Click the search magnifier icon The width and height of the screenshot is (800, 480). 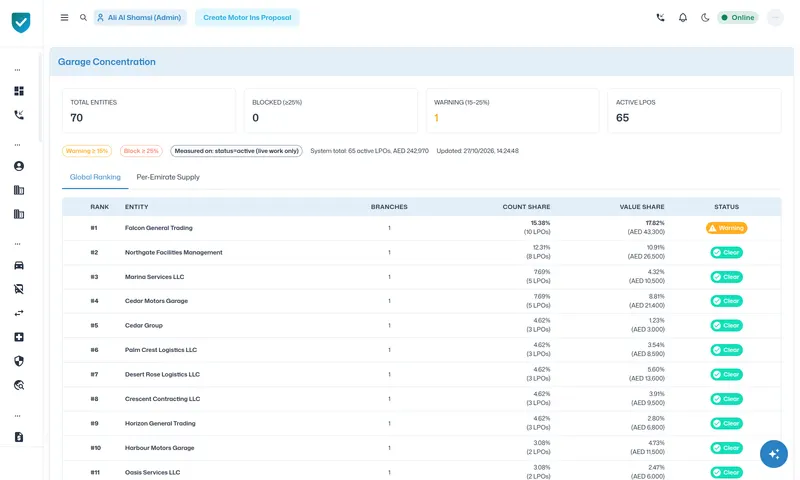[83, 17]
